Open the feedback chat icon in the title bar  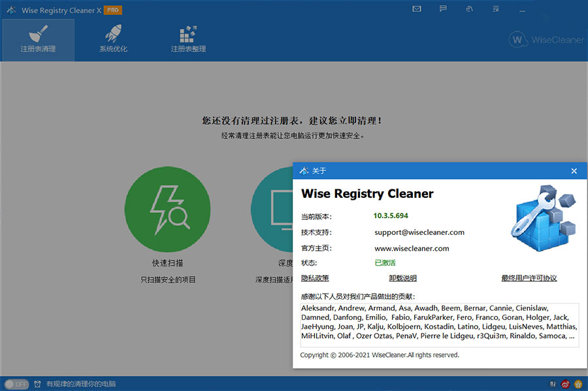[x=444, y=8]
